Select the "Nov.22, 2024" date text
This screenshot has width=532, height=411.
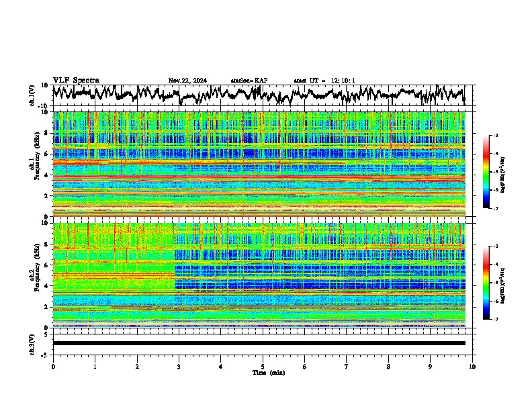187,81
